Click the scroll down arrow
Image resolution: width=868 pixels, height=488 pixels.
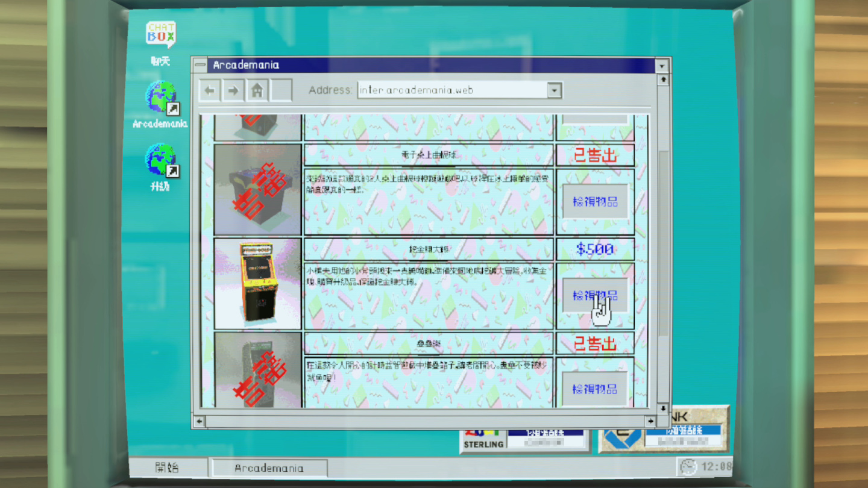663,408
